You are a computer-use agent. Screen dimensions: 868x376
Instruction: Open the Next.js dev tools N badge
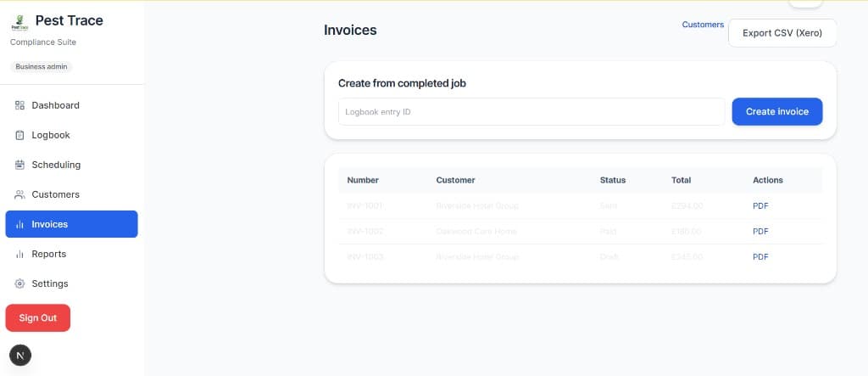[x=20, y=356]
